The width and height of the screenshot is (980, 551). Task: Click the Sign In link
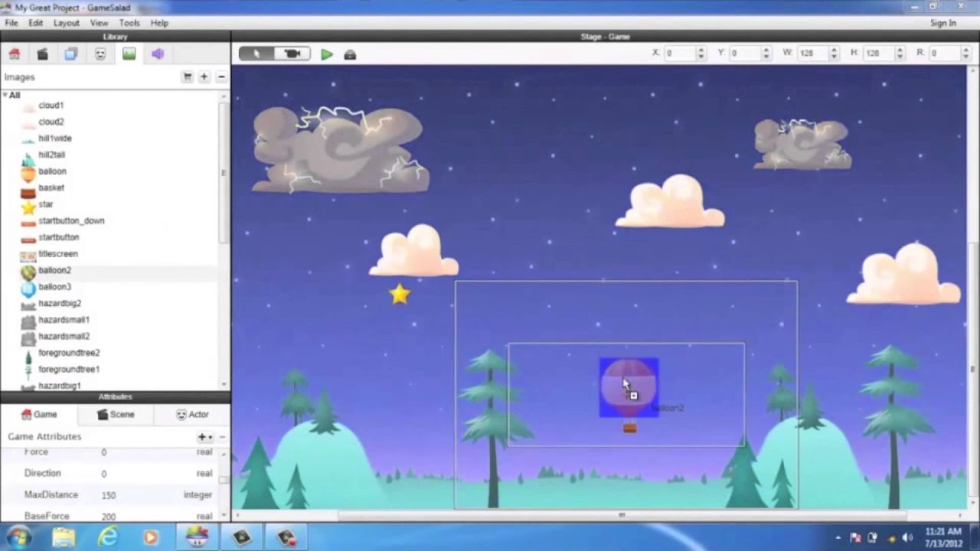point(942,23)
